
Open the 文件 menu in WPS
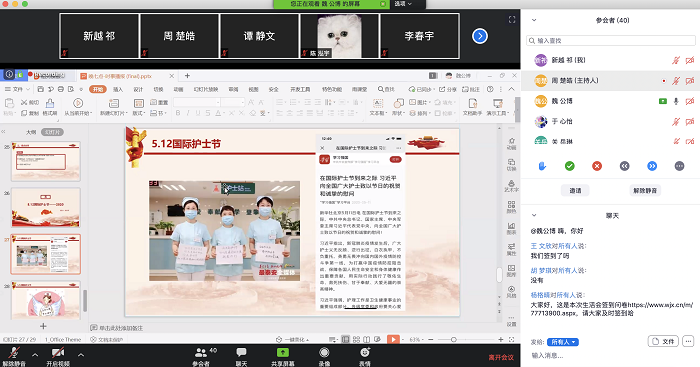coord(17,89)
